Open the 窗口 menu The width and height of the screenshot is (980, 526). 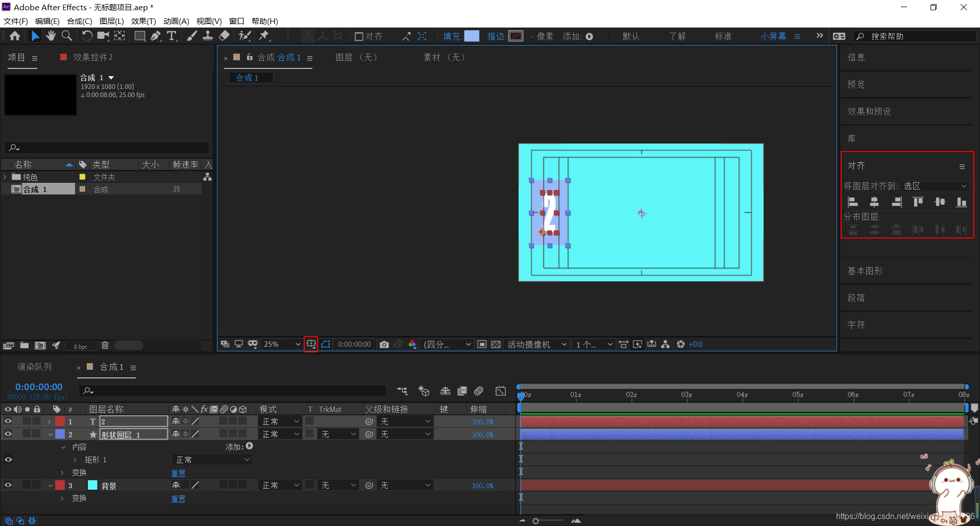pos(236,21)
